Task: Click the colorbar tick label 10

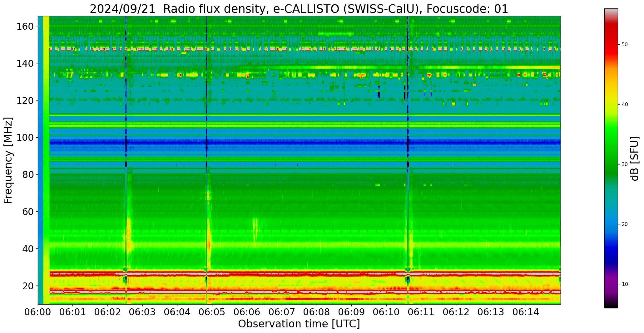Action: (625, 284)
